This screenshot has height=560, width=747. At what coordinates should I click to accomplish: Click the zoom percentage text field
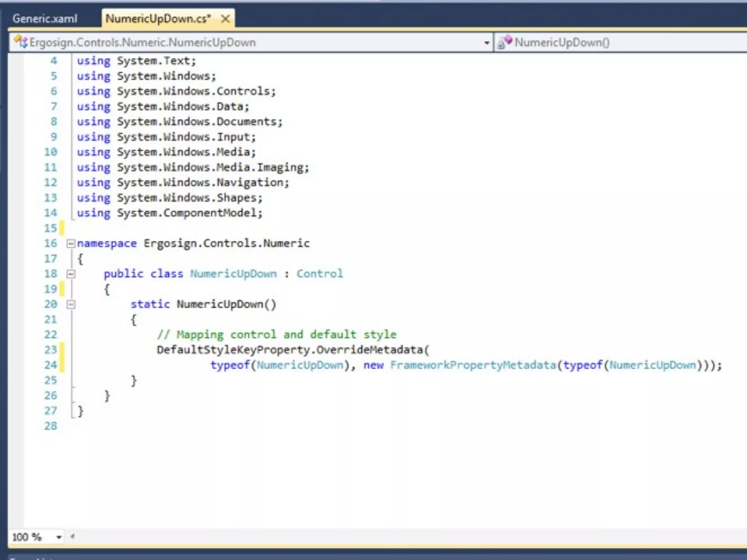(x=27, y=537)
